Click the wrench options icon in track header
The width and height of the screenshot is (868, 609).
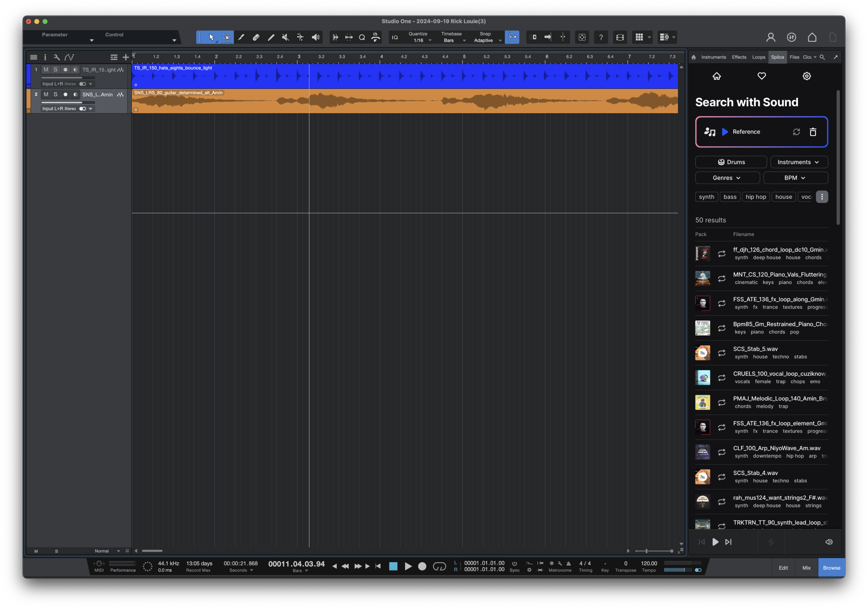coord(57,57)
